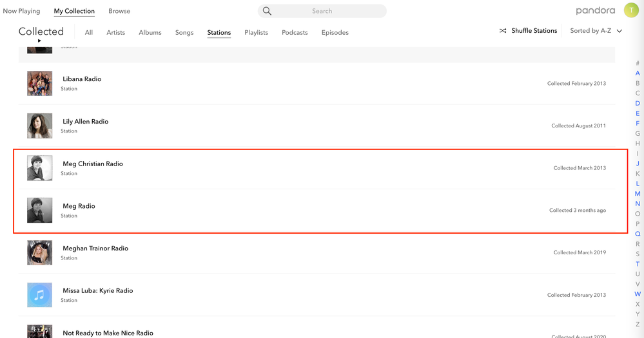Viewport: 644px width, 338px height.
Task: Open the Browse section
Action: (x=119, y=11)
